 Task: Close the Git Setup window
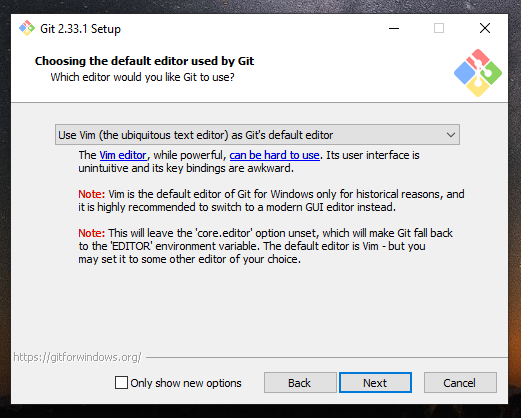point(485,28)
